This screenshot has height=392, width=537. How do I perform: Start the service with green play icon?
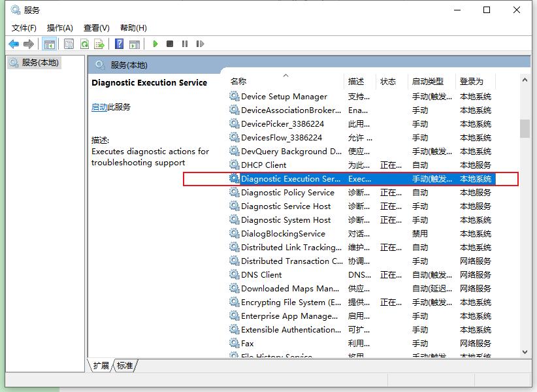click(155, 44)
